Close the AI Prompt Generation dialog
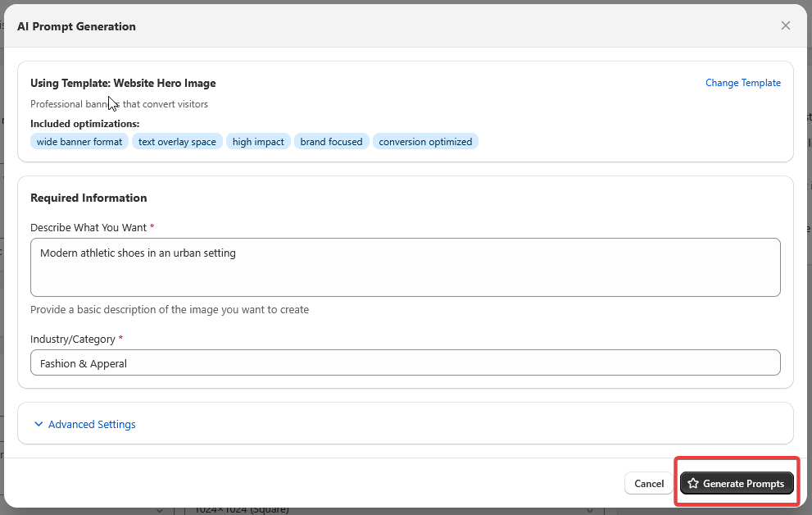812x515 pixels. (x=785, y=25)
